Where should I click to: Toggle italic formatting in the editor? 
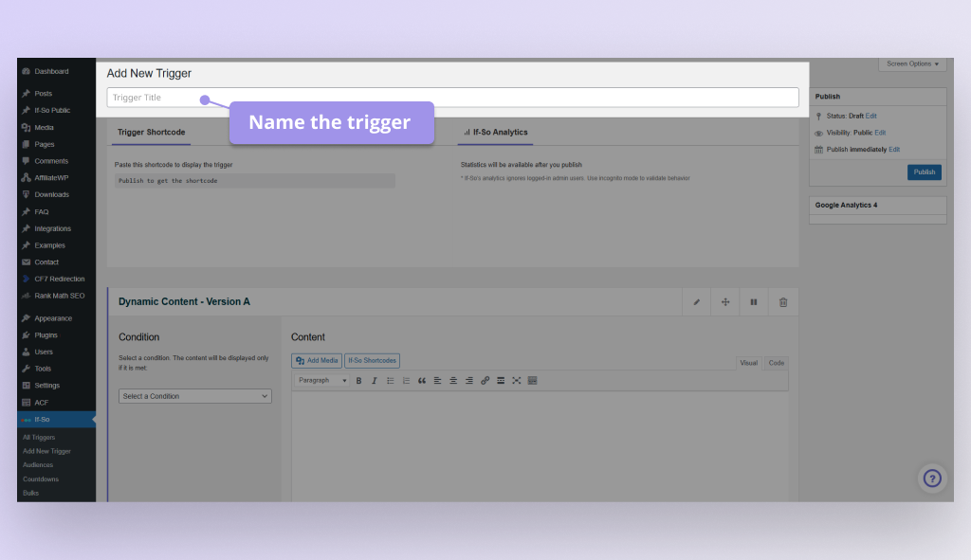point(374,381)
